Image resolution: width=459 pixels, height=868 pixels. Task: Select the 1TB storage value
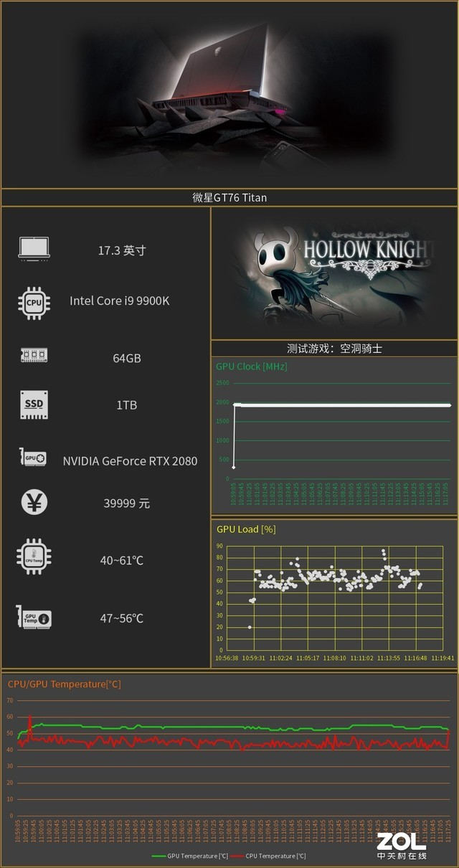pos(126,405)
